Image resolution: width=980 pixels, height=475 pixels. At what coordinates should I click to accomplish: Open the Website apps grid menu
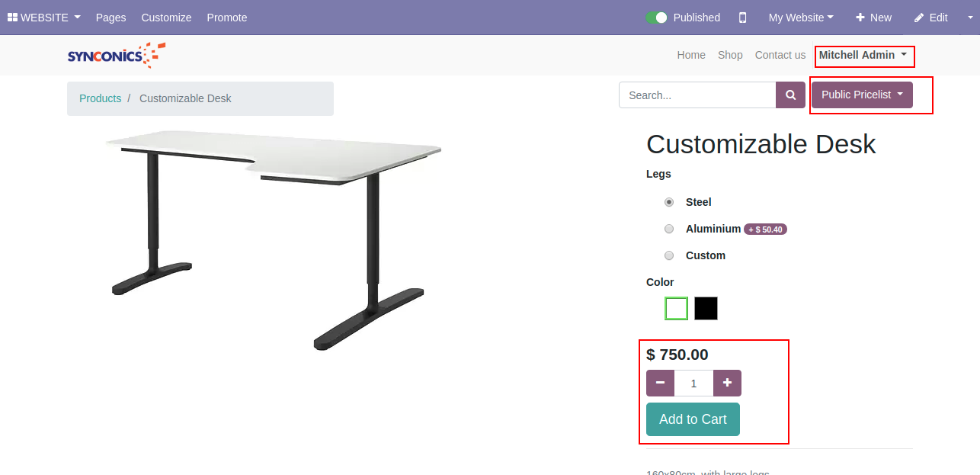[x=43, y=18]
